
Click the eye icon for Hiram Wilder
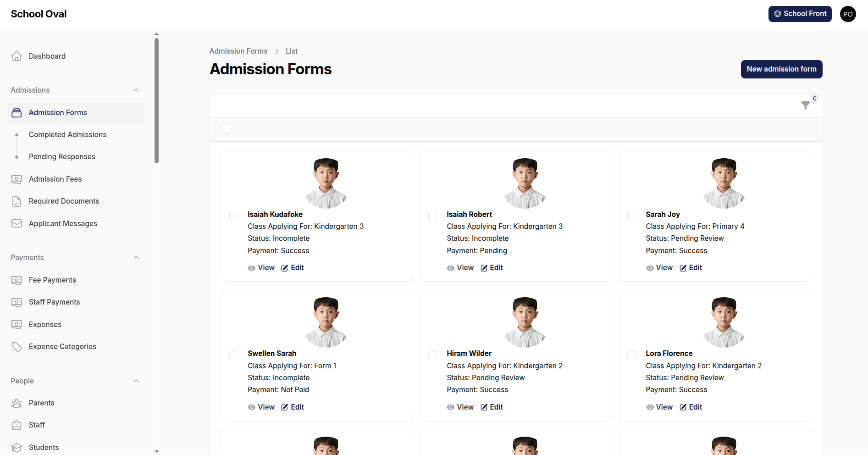click(451, 407)
